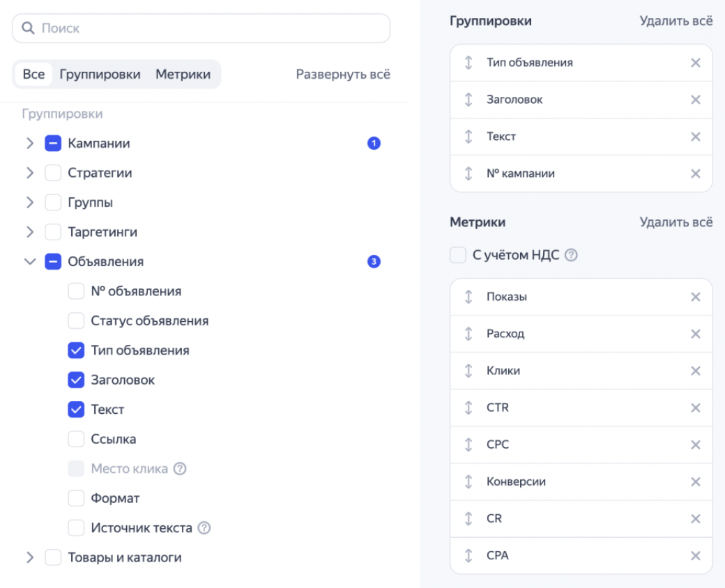Click reorder handle of CTR metric

tap(468, 408)
